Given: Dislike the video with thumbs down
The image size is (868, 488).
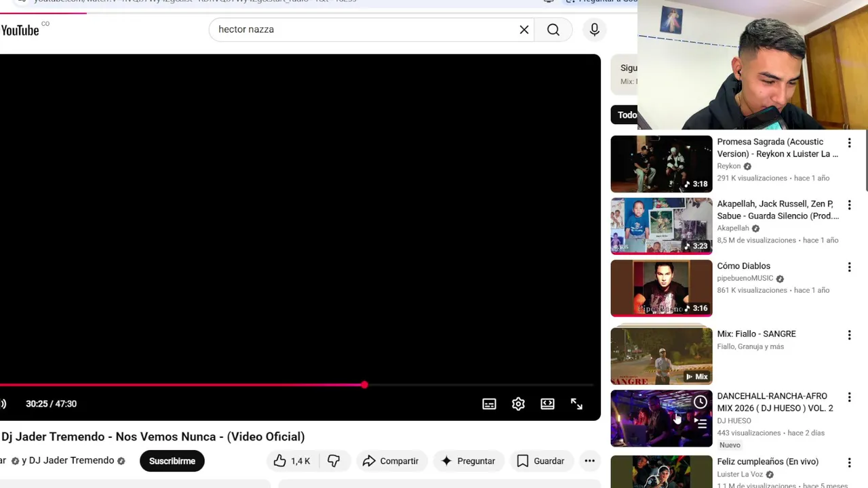Looking at the screenshot, I should (x=334, y=461).
